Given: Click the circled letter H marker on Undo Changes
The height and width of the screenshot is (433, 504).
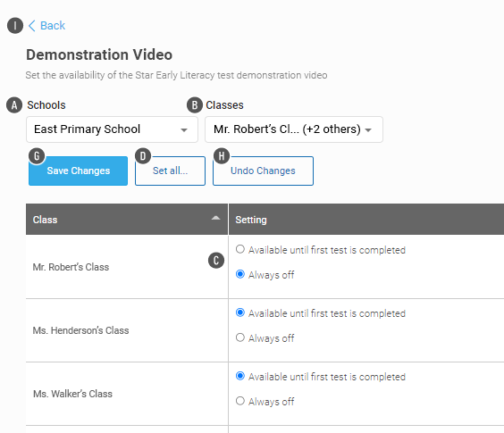Looking at the screenshot, I should click(222, 156).
